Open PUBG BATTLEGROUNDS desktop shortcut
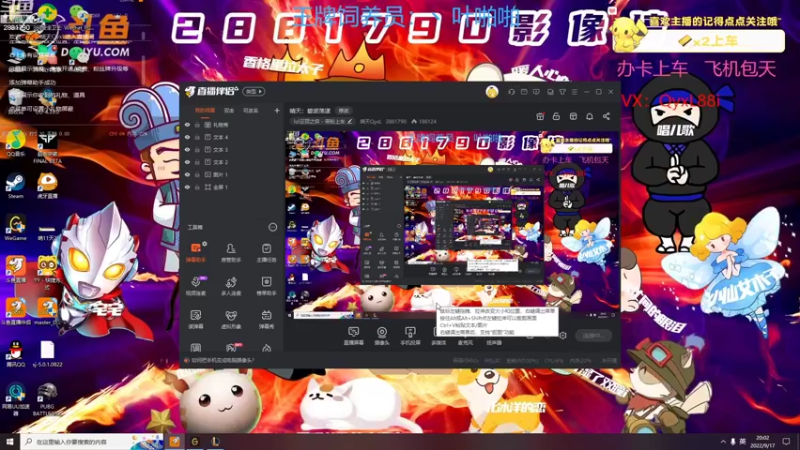Screen dimensions: 800x450 coord(47,399)
